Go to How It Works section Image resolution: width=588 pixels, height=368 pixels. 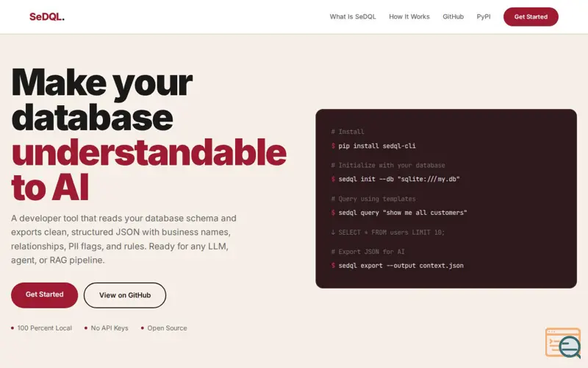(x=409, y=17)
